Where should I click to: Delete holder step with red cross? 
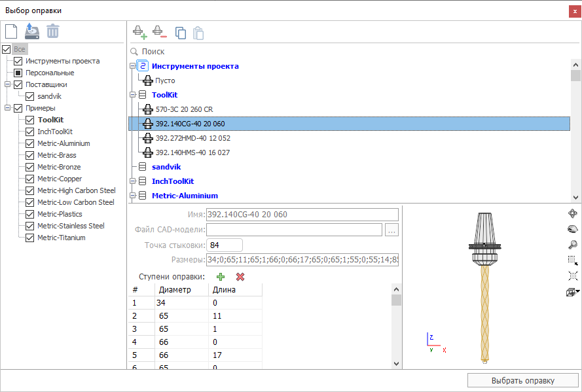pyautogui.click(x=240, y=277)
